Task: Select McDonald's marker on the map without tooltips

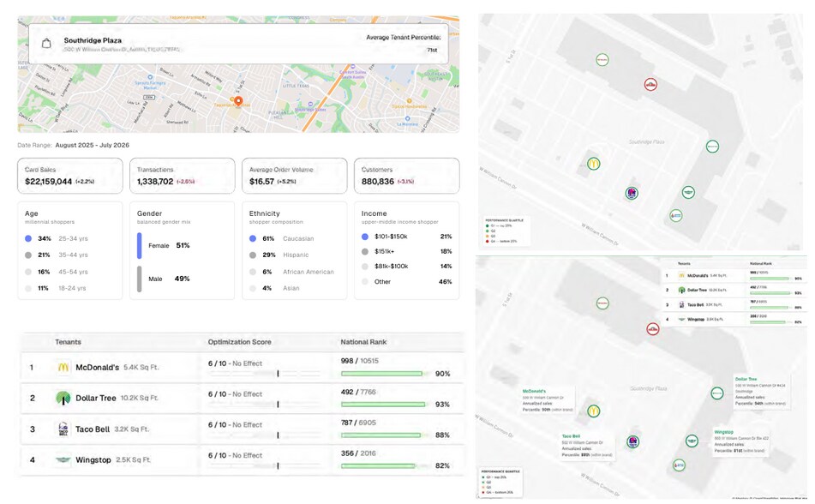Action: click(594, 164)
